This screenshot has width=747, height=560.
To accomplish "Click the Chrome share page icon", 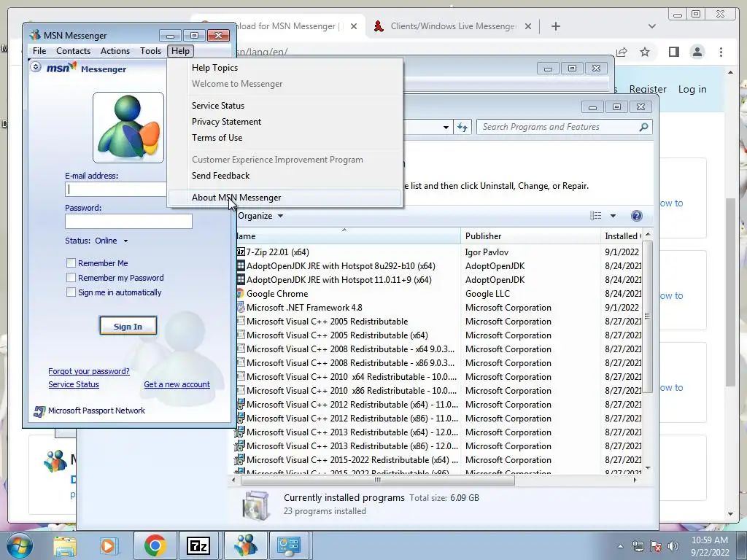I will coord(622,52).
